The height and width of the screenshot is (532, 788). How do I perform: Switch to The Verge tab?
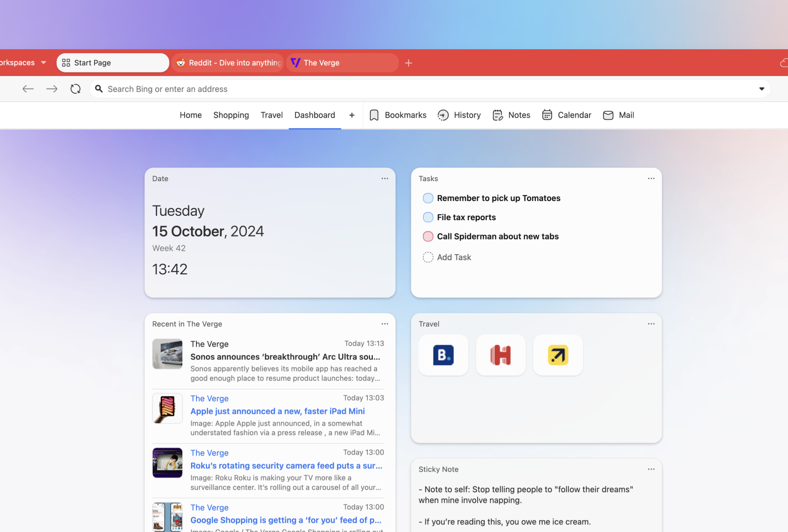342,63
